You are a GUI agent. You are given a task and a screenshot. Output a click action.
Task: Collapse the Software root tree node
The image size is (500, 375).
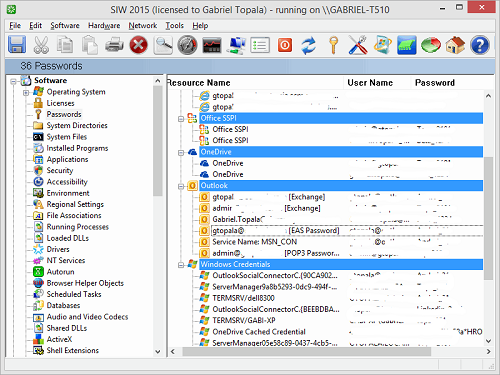click(14, 81)
